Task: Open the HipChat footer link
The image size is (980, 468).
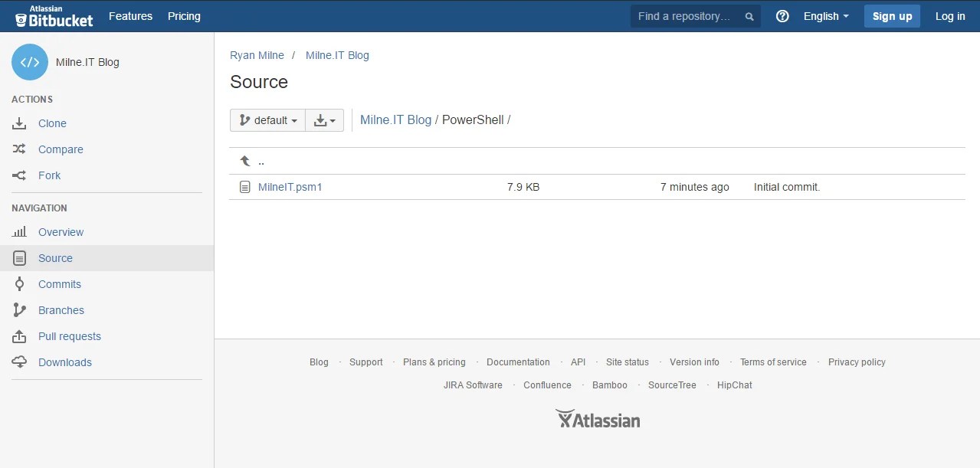Action: (x=735, y=385)
